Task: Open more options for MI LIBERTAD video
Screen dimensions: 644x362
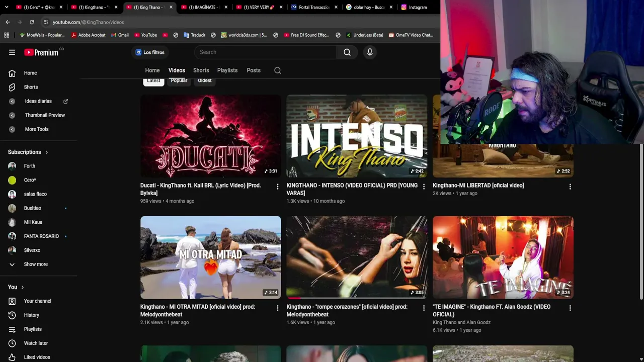Action: pyautogui.click(x=570, y=187)
